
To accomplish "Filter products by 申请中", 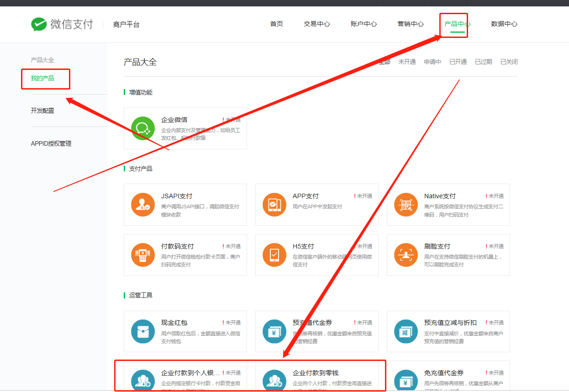I will pos(432,62).
